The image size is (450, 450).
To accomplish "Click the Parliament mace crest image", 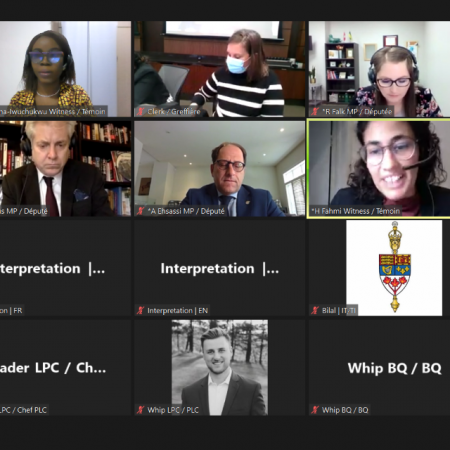I will click(394, 268).
